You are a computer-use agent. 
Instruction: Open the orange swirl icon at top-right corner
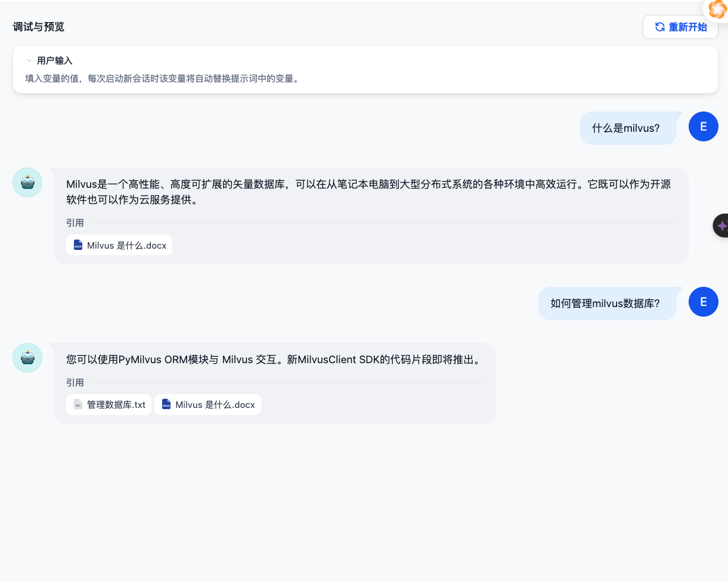coord(717,9)
